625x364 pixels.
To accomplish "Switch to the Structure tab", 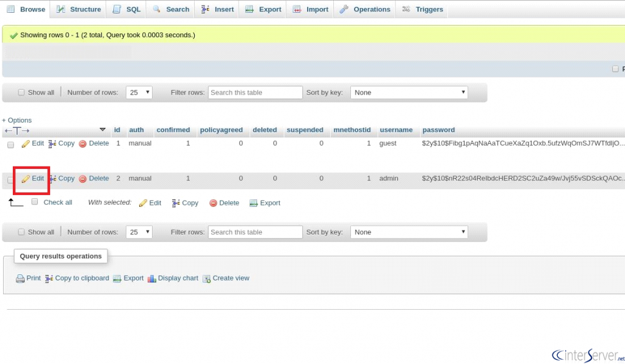I will [79, 9].
